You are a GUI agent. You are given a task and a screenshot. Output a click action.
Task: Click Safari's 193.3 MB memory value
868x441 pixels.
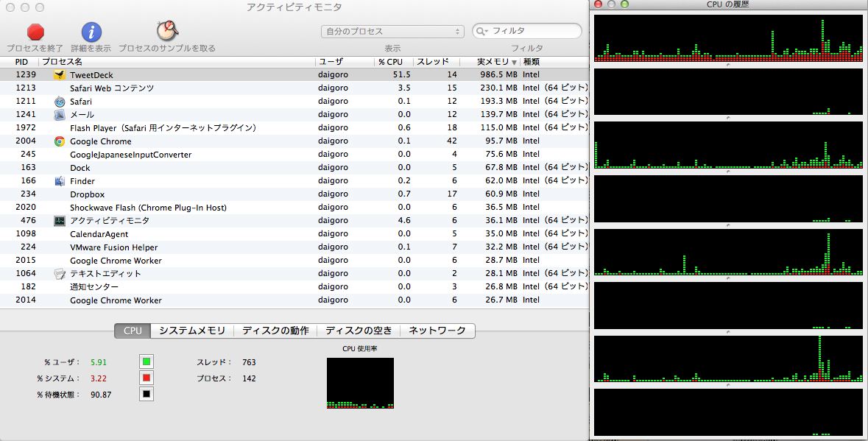coord(498,102)
